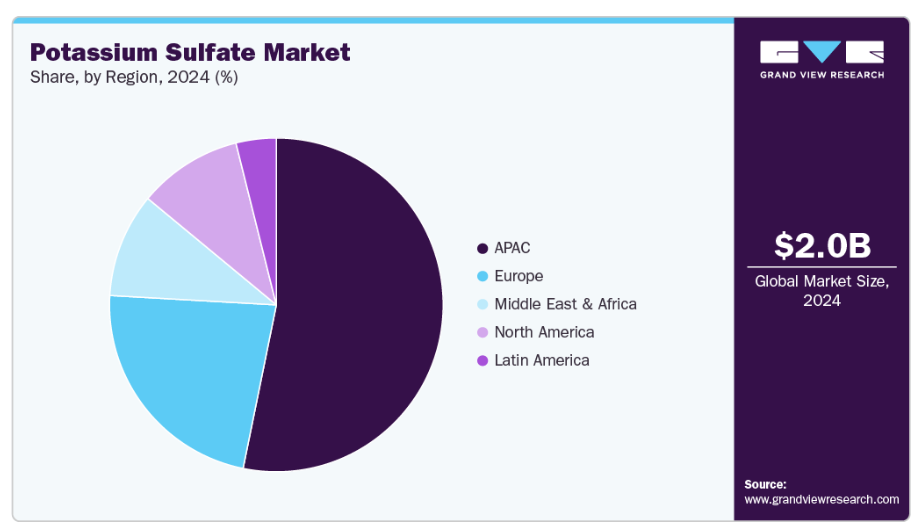Select the North America legend label
The image size is (913, 527).
click(544, 332)
